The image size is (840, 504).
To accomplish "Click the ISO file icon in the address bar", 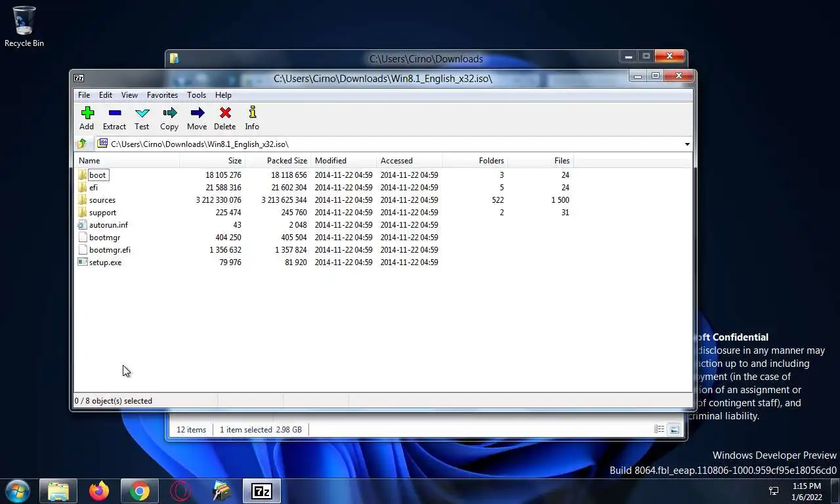I will (102, 144).
